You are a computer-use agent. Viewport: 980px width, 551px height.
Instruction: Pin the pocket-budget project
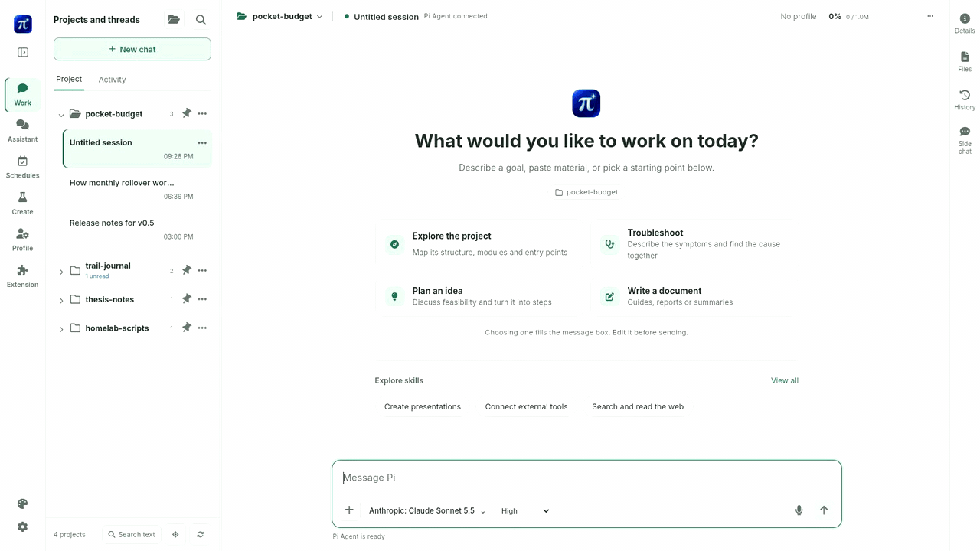[186, 113]
